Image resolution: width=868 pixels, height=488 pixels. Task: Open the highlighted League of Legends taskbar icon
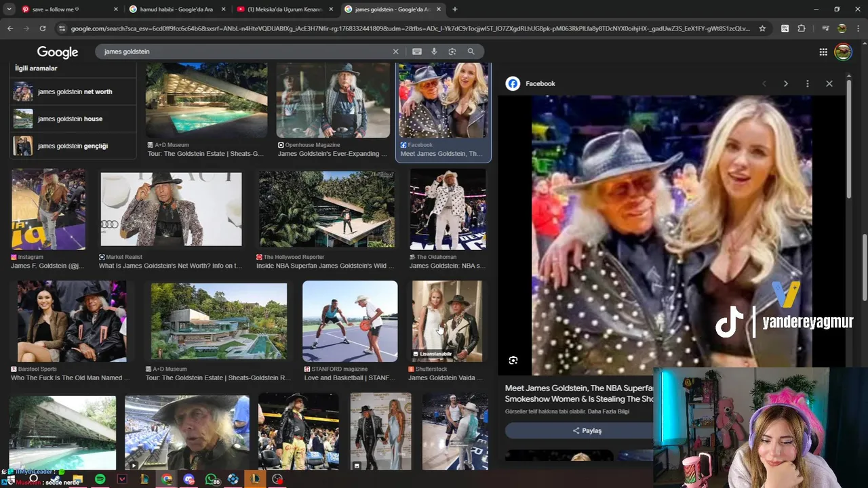pyautogui.click(x=255, y=479)
